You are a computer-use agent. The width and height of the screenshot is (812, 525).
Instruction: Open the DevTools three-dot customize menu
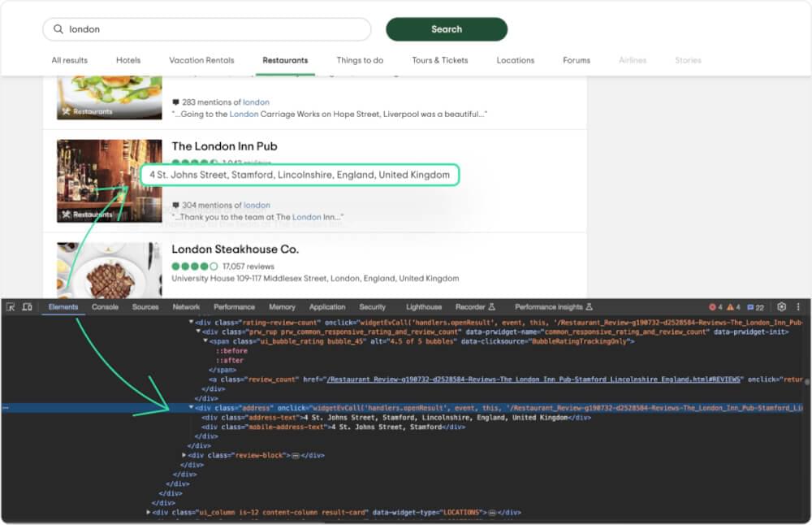pyautogui.click(x=798, y=307)
